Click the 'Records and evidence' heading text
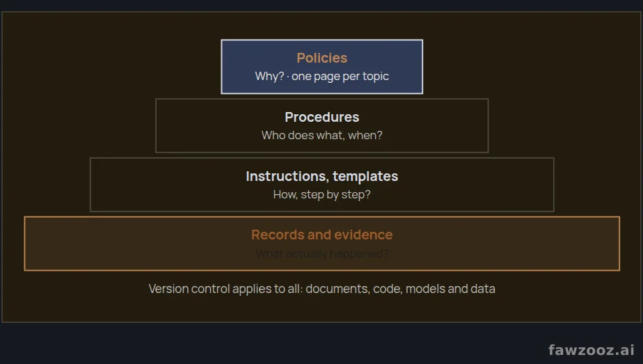The image size is (643, 364). click(x=322, y=235)
